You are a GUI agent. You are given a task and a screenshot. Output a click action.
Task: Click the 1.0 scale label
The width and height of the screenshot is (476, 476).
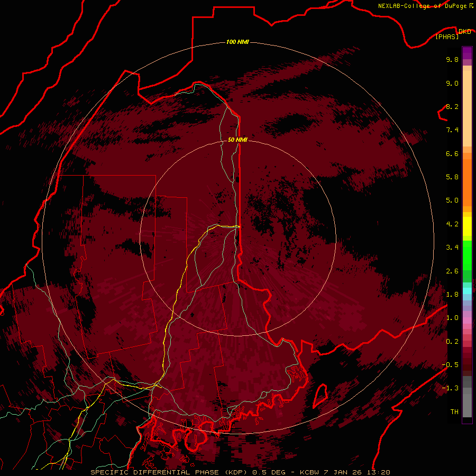point(452,318)
